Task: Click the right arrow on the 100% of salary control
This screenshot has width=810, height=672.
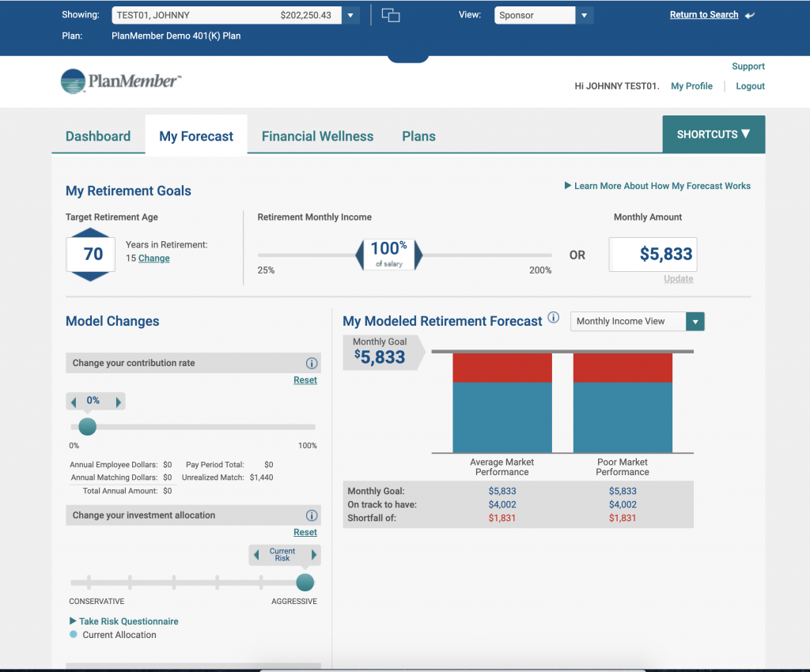Action: coord(418,255)
